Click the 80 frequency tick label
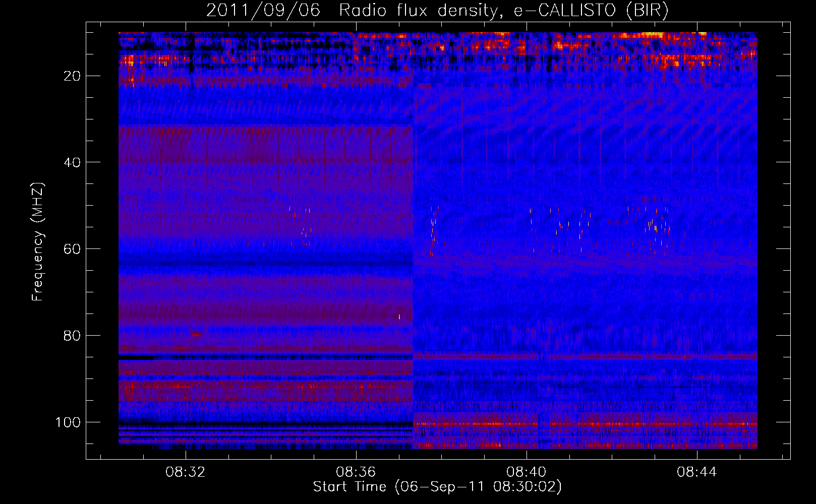Viewport: 816px width, 504px height. 73,336
